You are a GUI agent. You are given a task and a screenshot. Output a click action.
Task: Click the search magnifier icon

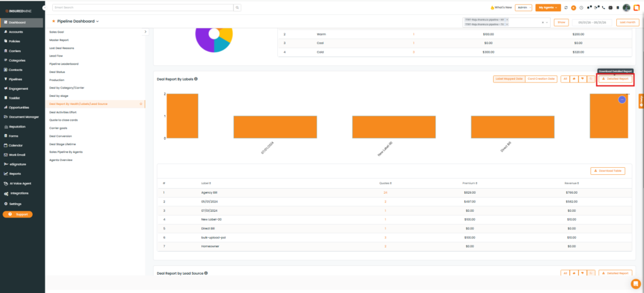(x=237, y=8)
